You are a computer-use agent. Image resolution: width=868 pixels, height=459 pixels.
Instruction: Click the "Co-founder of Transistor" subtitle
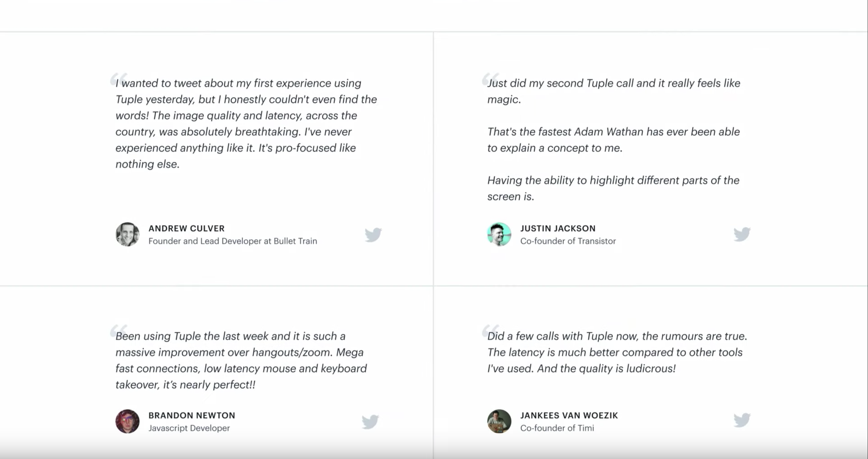click(568, 241)
